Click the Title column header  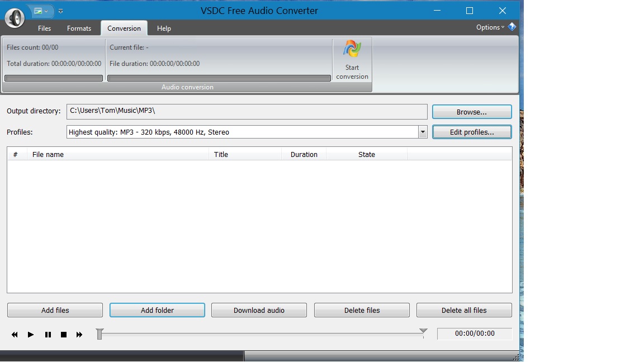245,154
